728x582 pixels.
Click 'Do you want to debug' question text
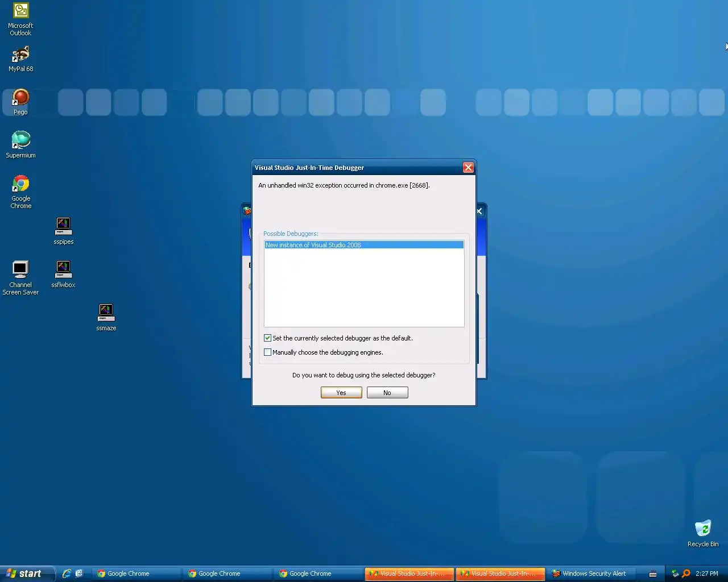(364, 375)
